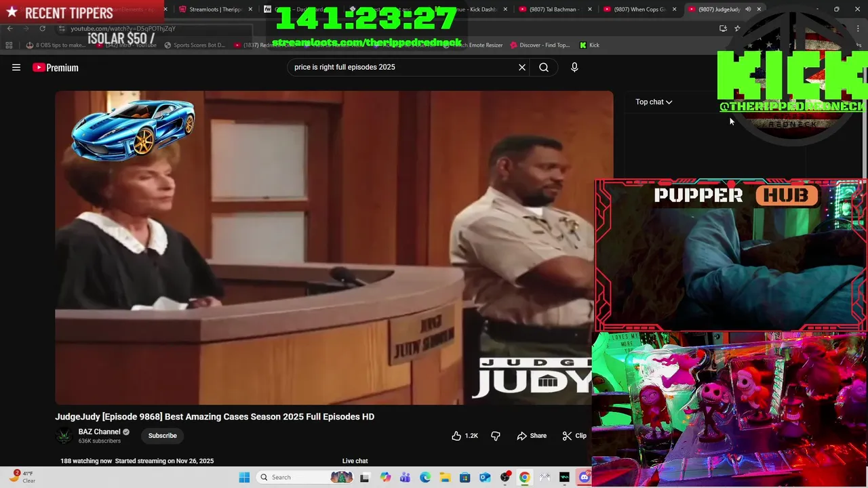Open the OBS tips bookmark
The height and width of the screenshot is (488, 868).
(56, 45)
